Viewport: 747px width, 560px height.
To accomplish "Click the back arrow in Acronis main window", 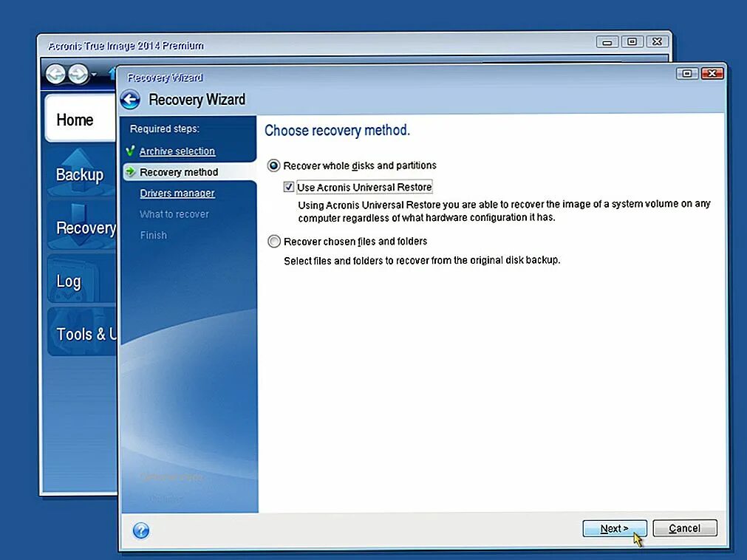I will [55, 74].
